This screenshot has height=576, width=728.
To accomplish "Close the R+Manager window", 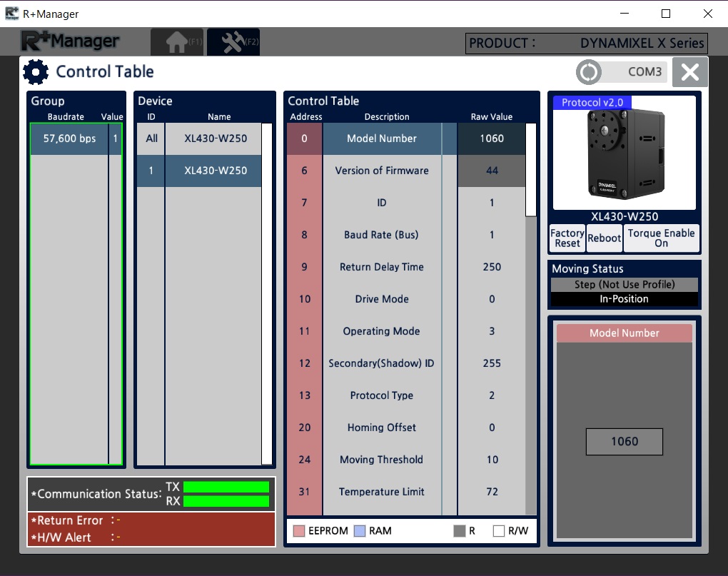I will tap(707, 14).
